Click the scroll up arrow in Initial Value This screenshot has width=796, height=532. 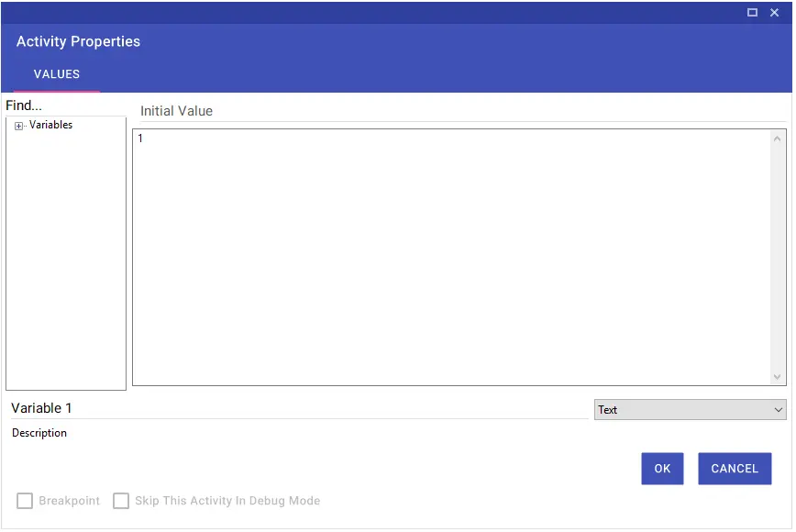point(777,139)
